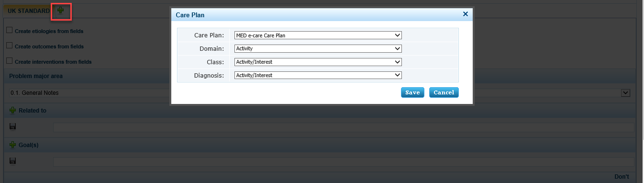This screenshot has height=183, width=644.
Task: Click the Problem major area header
Action: click(x=36, y=76)
